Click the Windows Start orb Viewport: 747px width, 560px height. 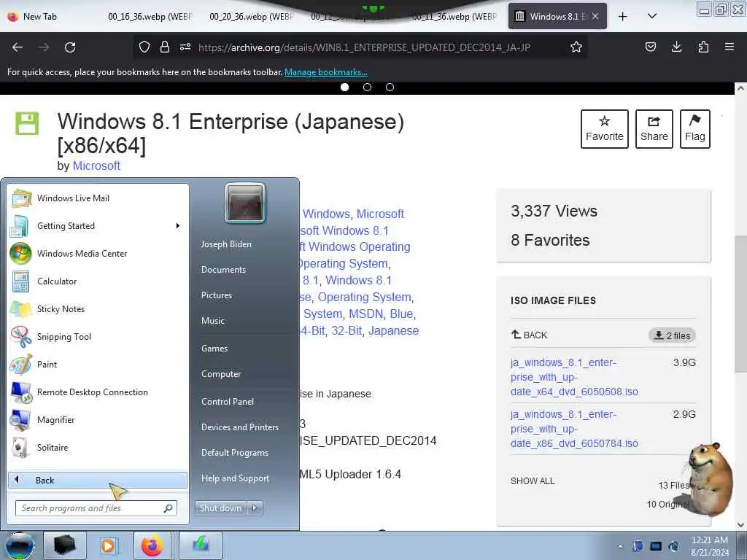tap(20, 545)
